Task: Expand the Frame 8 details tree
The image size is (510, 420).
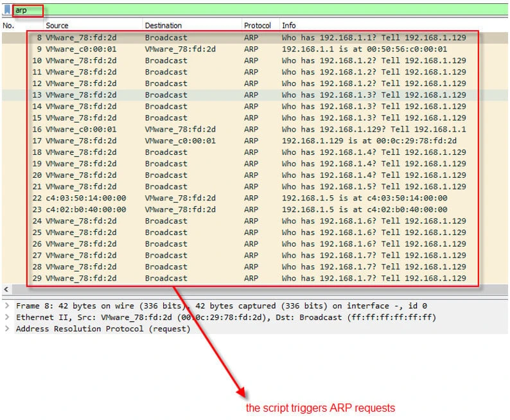Action: click(7, 306)
